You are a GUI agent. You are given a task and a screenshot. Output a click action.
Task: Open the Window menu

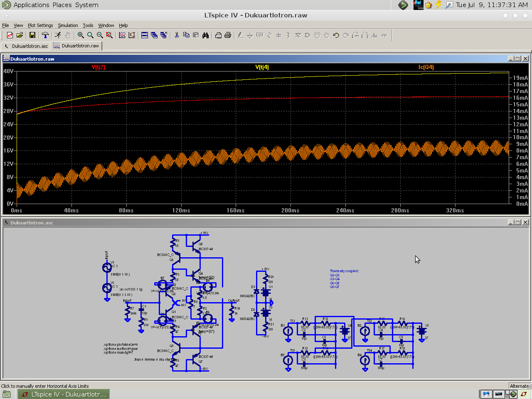(106, 25)
